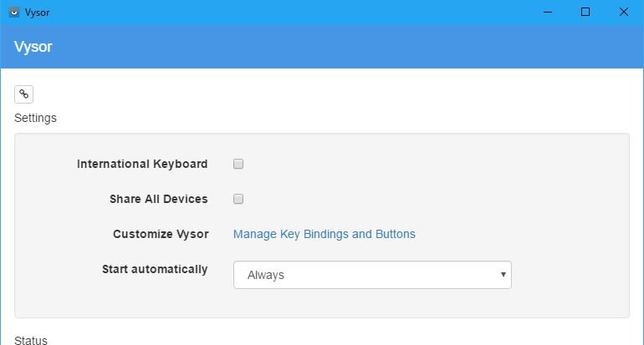Click the International Keyboard label

[x=142, y=164]
